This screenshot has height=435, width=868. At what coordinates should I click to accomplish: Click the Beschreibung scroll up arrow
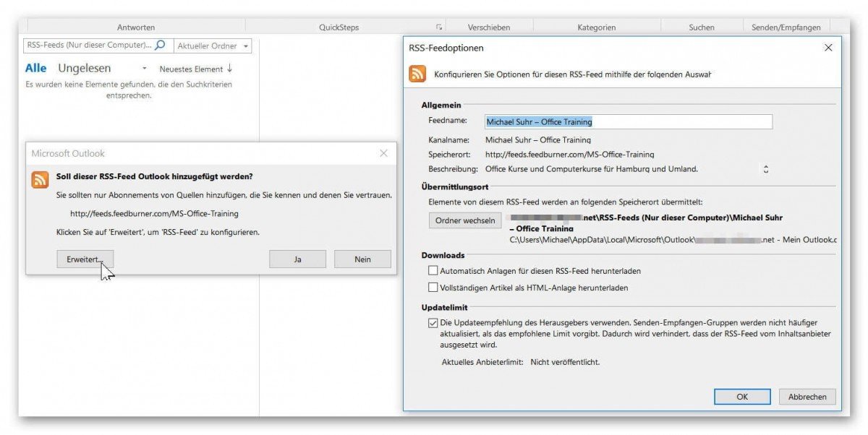(765, 164)
